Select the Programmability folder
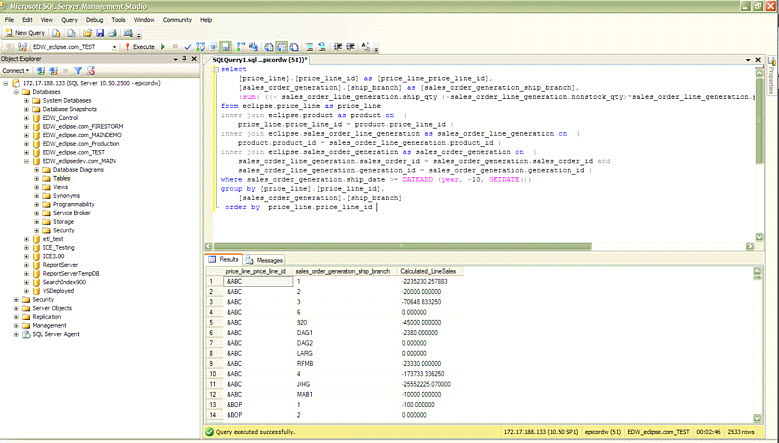The height and width of the screenshot is (443, 779). [x=74, y=204]
